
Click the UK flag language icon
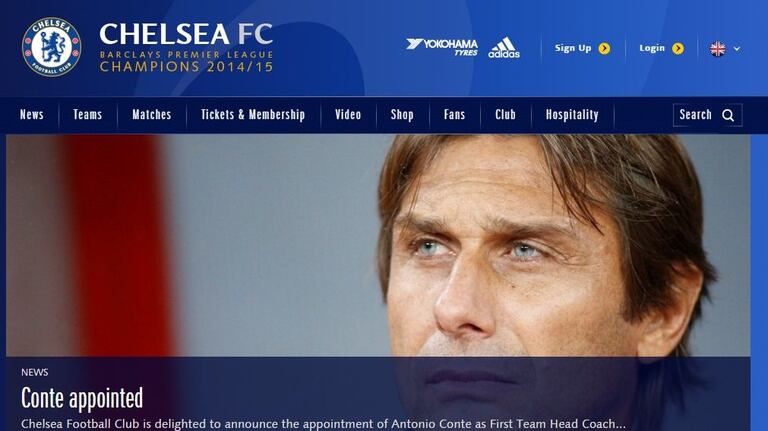(718, 48)
